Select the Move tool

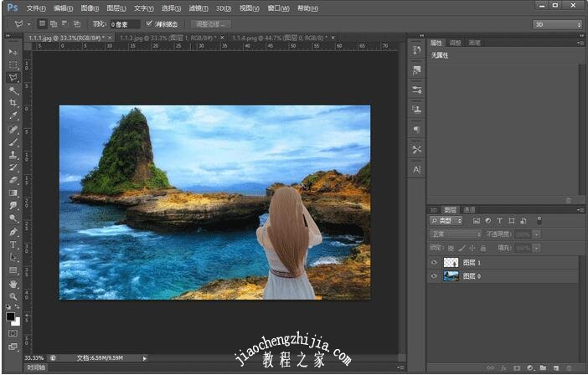pos(13,52)
